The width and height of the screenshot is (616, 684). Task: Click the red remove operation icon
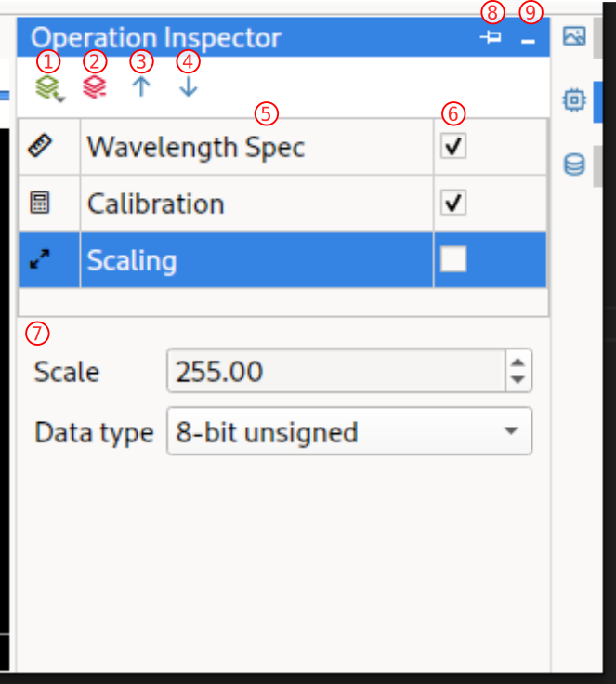[94, 87]
